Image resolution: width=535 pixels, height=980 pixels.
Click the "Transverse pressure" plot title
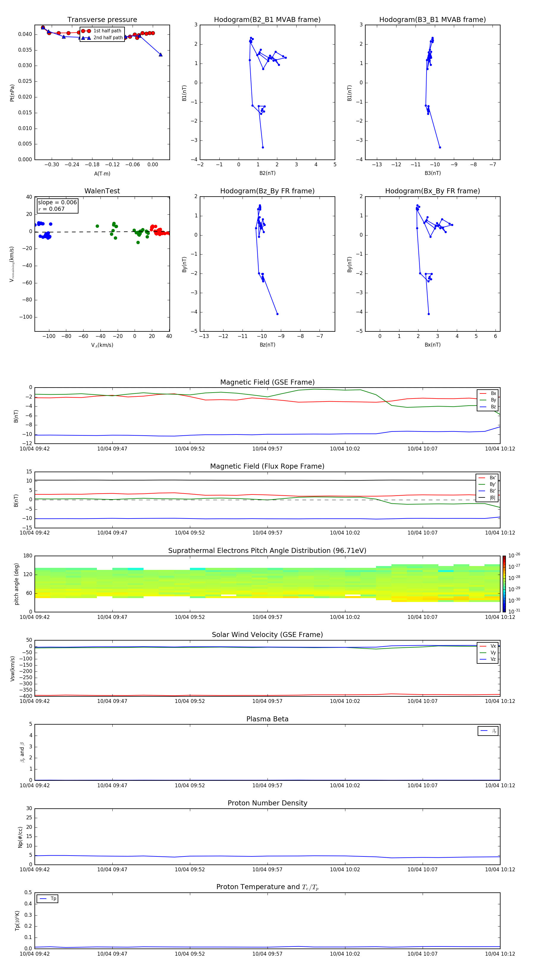[x=102, y=20]
